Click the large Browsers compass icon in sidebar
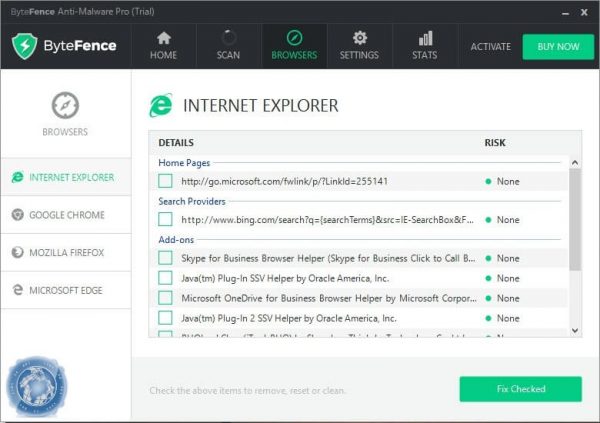 pyautogui.click(x=65, y=105)
